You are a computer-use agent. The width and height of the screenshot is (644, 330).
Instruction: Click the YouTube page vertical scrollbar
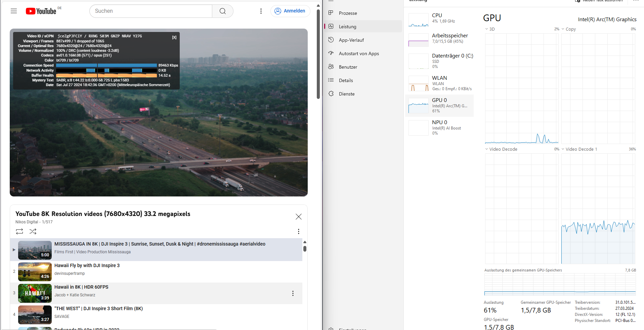pos(318,54)
